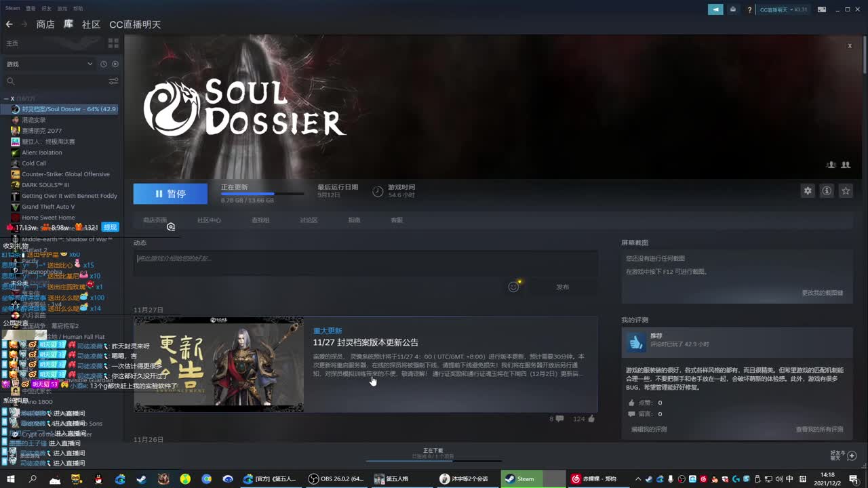Open the Steam menu
This screenshot has width=868, height=488.
12,8
